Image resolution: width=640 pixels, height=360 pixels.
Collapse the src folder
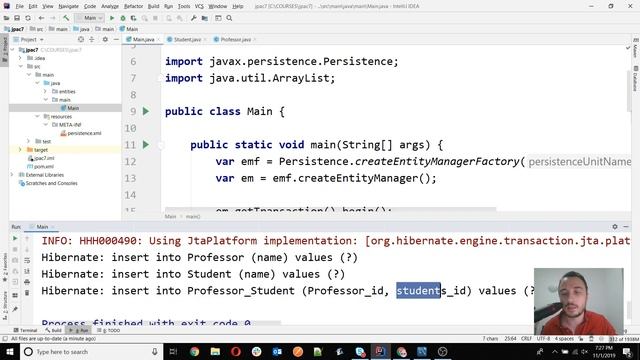(x=20, y=66)
